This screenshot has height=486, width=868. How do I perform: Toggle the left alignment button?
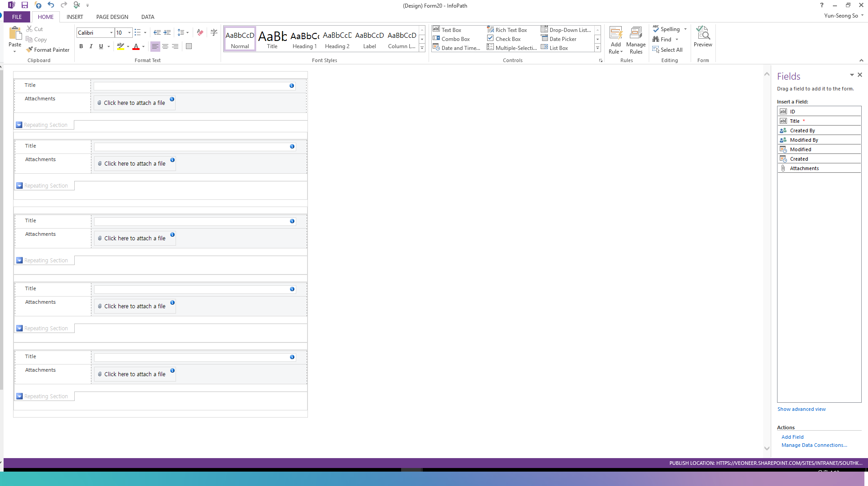(x=155, y=46)
